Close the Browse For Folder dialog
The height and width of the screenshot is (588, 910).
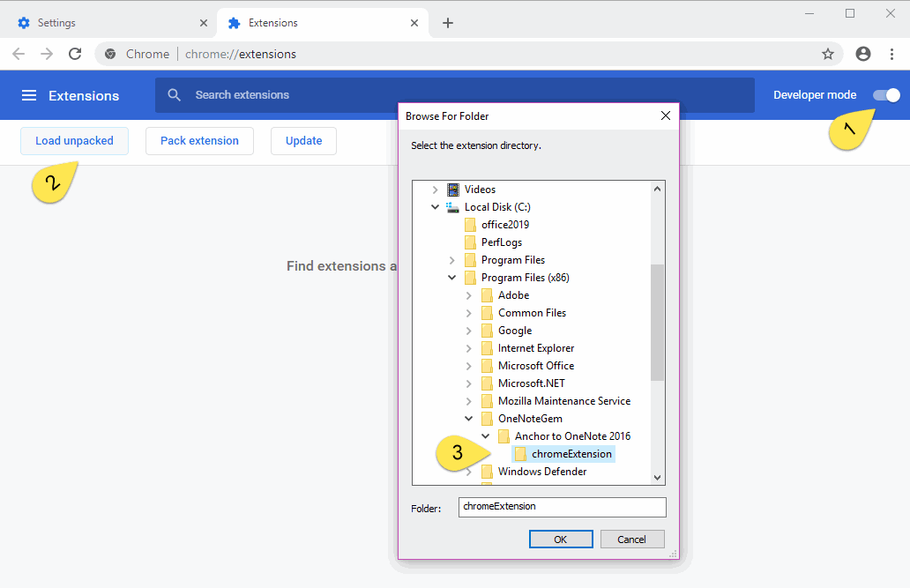click(666, 115)
